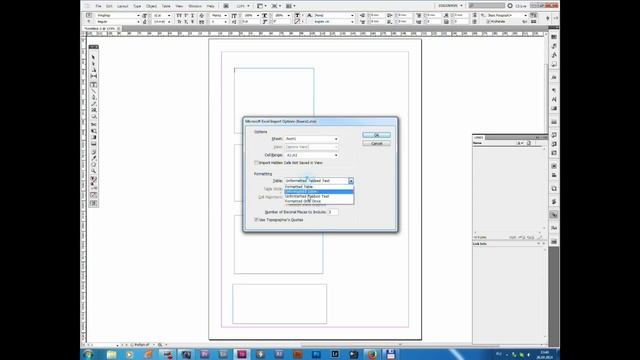Open Windows Start menu
Viewport: 640px width, 360px height.
click(88, 354)
